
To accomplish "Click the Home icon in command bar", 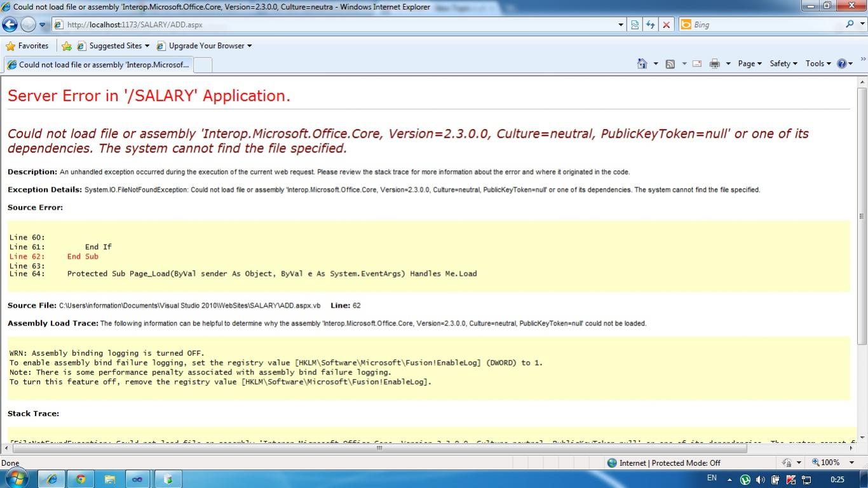I will click(x=642, y=64).
